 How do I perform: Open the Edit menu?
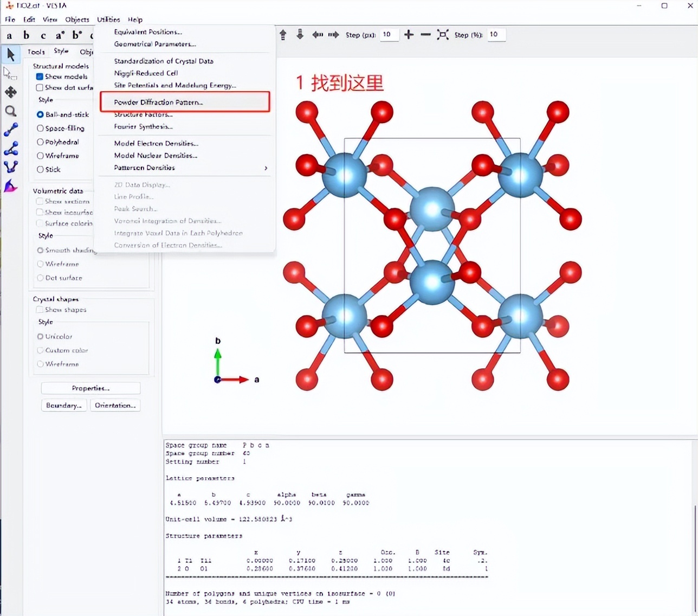coord(29,20)
